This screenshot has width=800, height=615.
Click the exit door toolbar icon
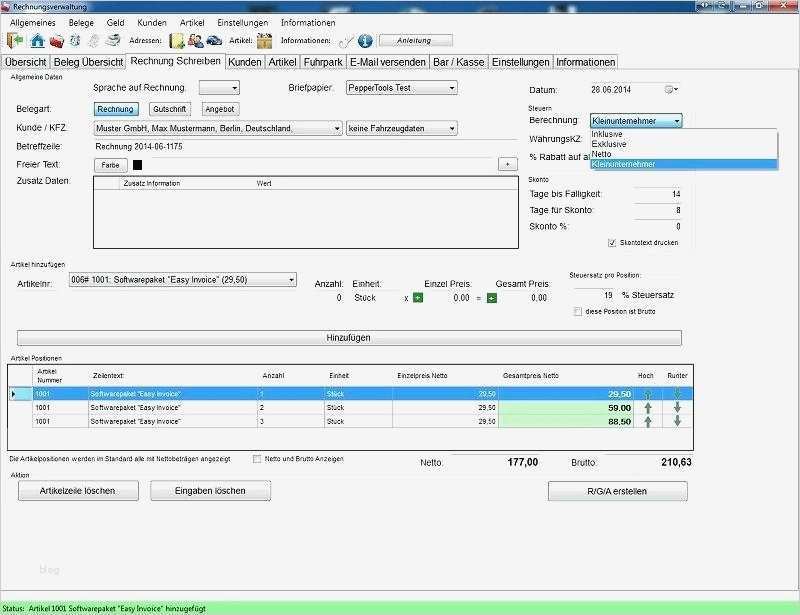coord(15,40)
